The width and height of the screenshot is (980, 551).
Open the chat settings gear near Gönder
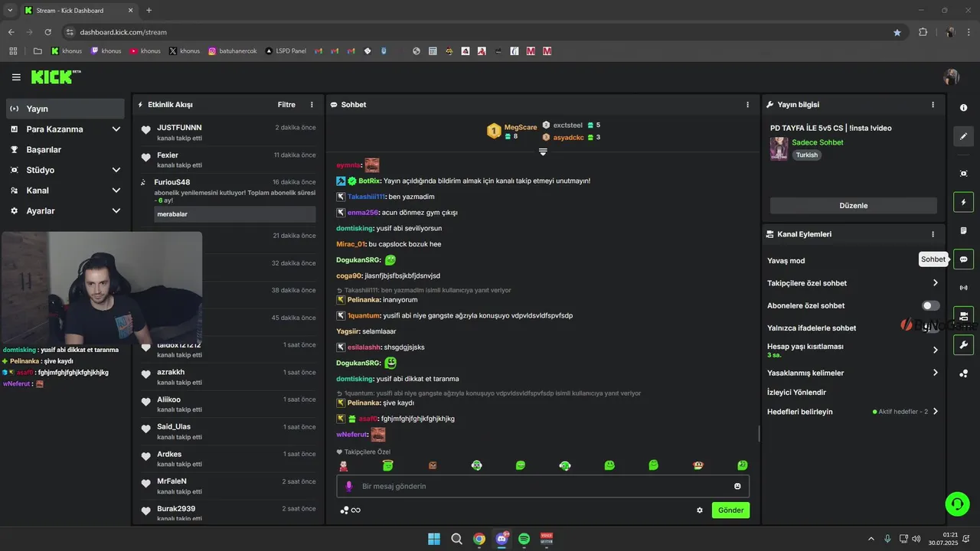click(700, 510)
